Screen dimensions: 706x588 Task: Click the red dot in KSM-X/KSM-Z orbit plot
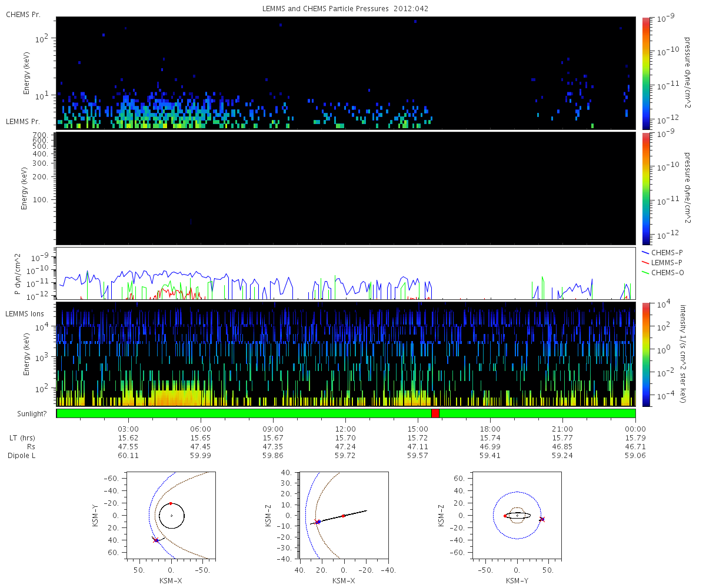click(x=343, y=516)
